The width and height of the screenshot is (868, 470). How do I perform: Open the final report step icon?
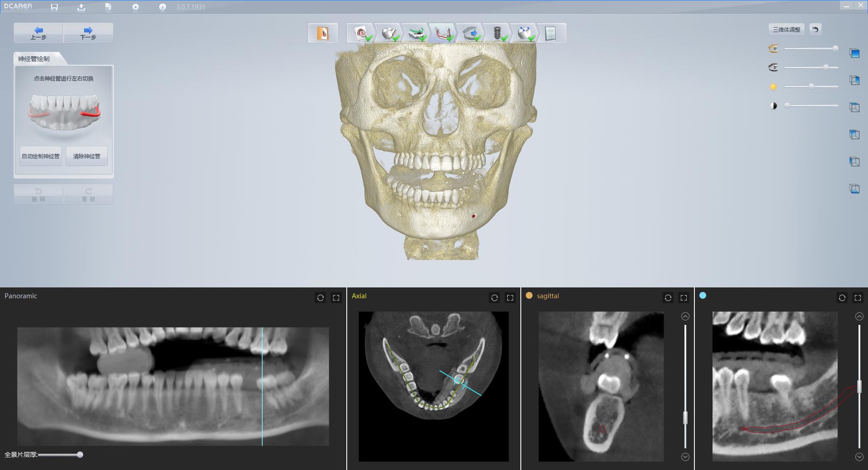coord(550,33)
